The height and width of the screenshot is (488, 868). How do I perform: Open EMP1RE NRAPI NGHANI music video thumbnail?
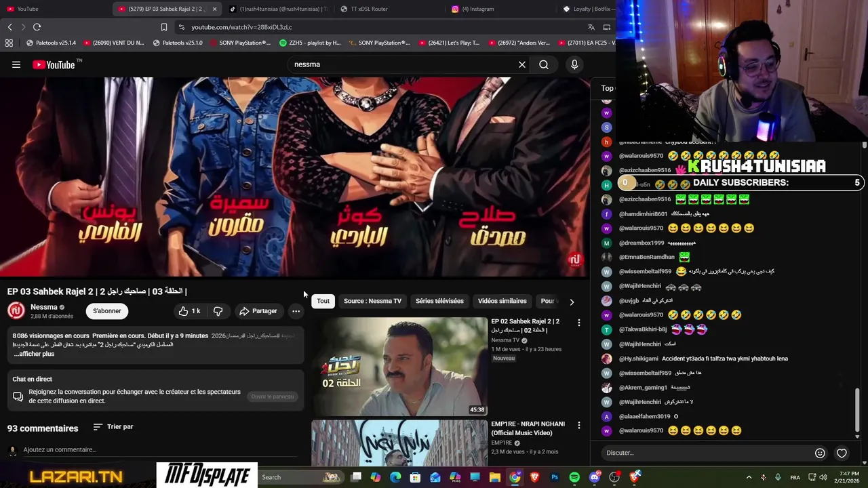pyautogui.click(x=399, y=443)
